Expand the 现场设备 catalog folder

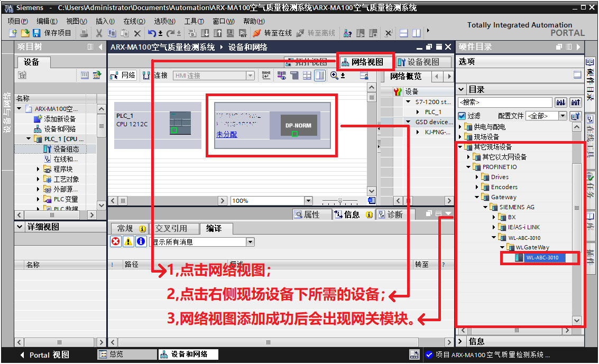(460, 137)
